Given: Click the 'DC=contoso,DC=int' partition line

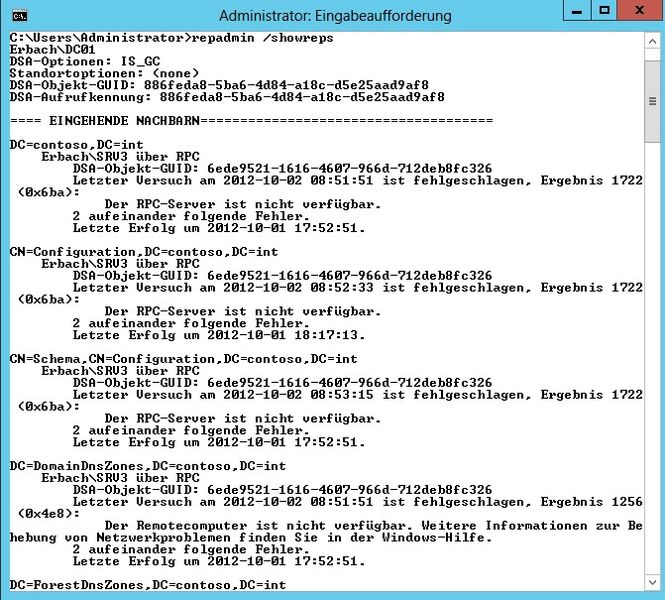Looking at the screenshot, I should (x=76, y=145).
